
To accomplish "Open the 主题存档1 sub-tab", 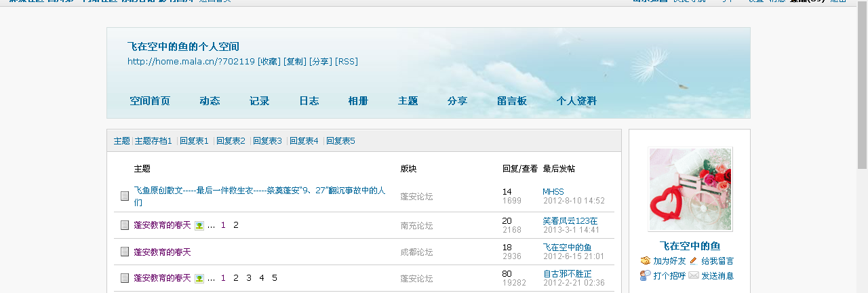I will [153, 141].
